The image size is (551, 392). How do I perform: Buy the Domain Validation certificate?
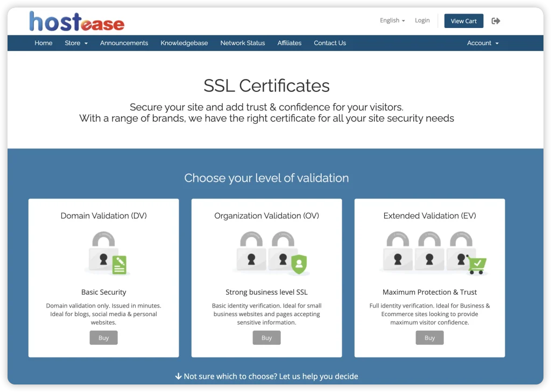(x=103, y=338)
